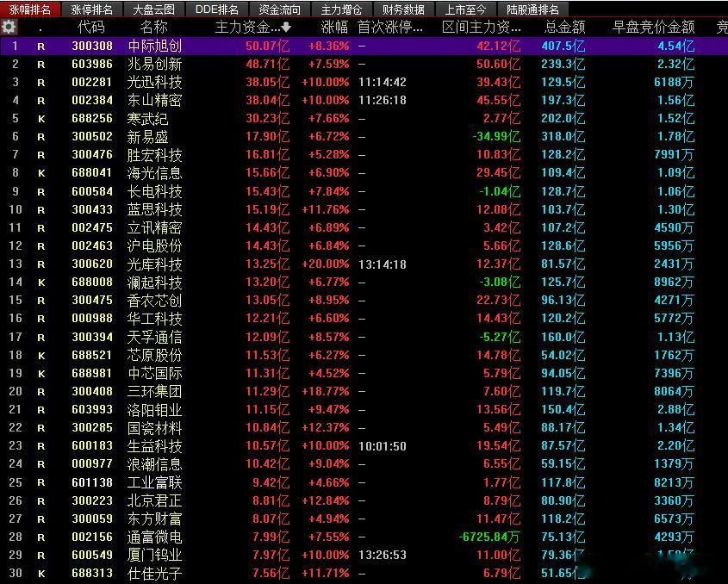Click the -34.99亿 interval fund value

coord(496,137)
